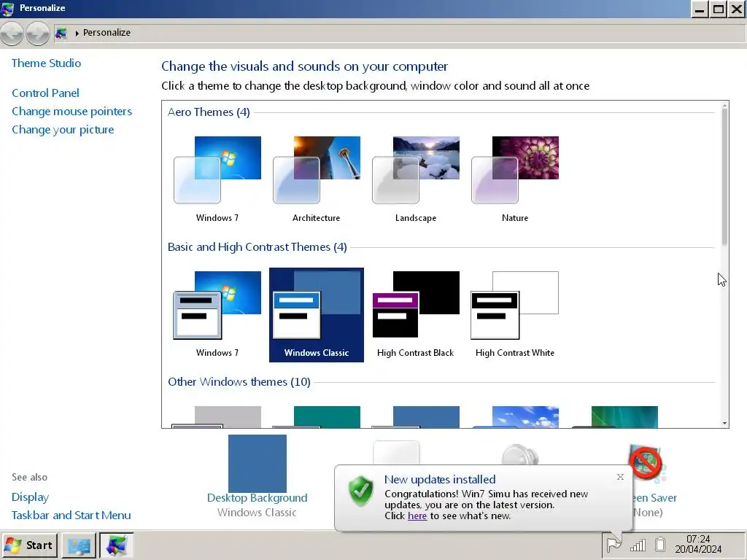Click the 'here' link in update notification
Viewport: 747px width, 560px height.
[x=417, y=516]
